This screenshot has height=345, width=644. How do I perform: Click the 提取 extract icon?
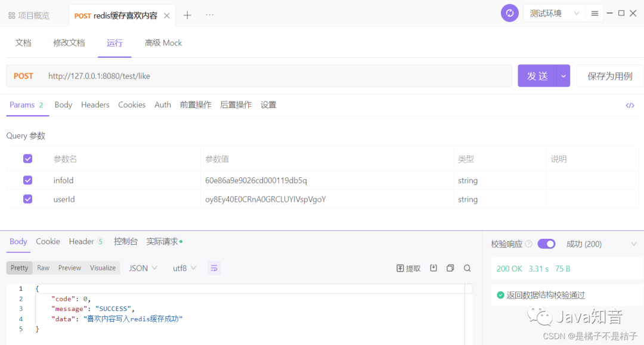pos(408,268)
